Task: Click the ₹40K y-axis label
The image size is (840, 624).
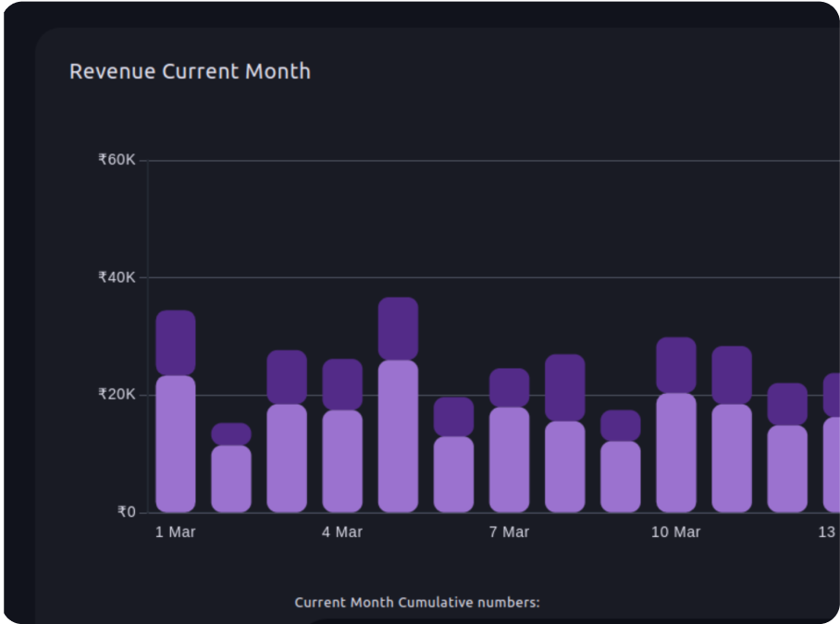Action: coord(117,277)
